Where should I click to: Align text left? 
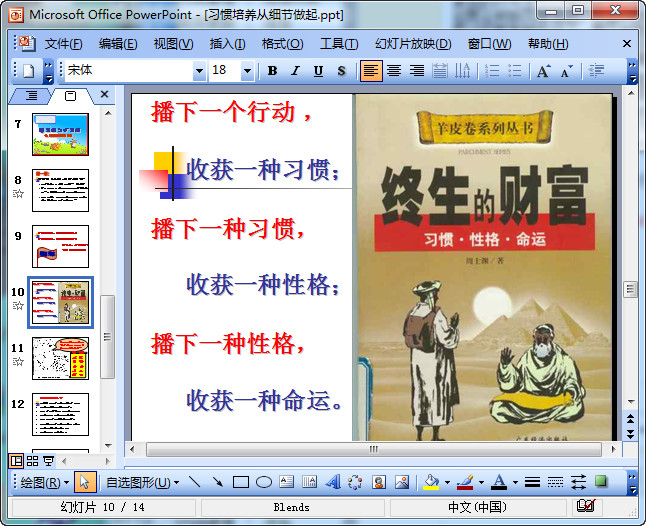coord(371,71)
